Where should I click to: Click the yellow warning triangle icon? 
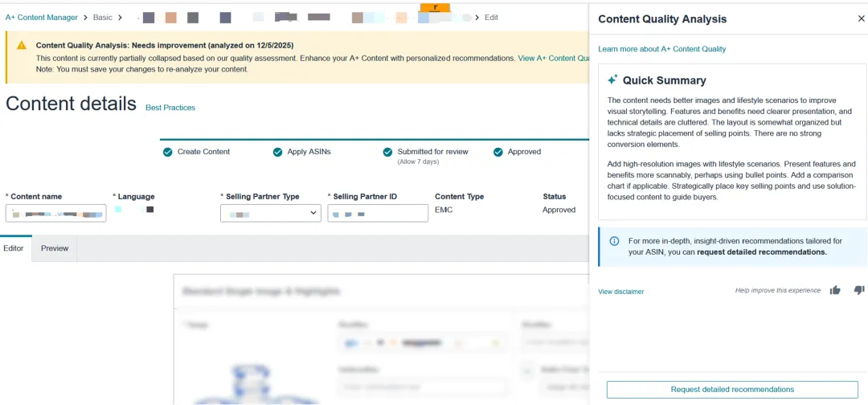pos(22,46)
